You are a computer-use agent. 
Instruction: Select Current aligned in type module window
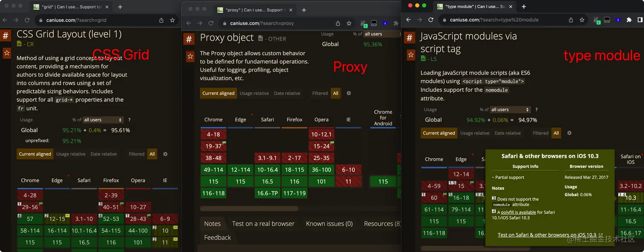tap(439, 133)
